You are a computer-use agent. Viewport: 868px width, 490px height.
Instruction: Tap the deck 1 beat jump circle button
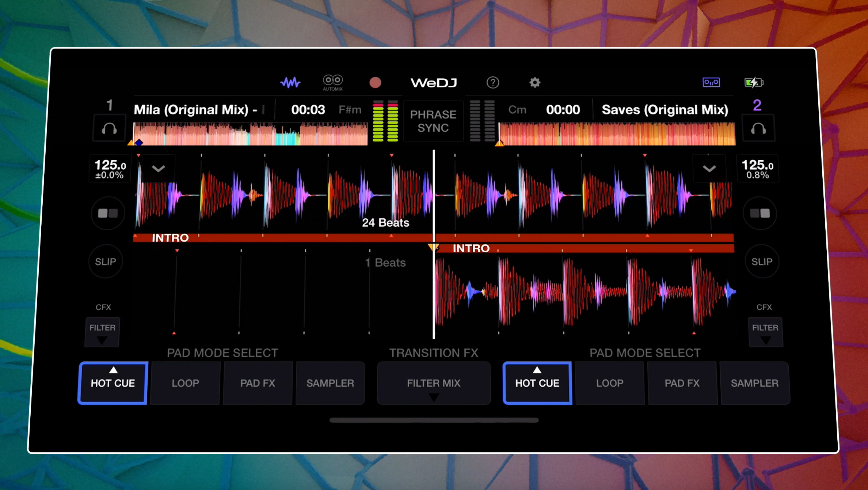pyautogui.click(x=108, y=214)
